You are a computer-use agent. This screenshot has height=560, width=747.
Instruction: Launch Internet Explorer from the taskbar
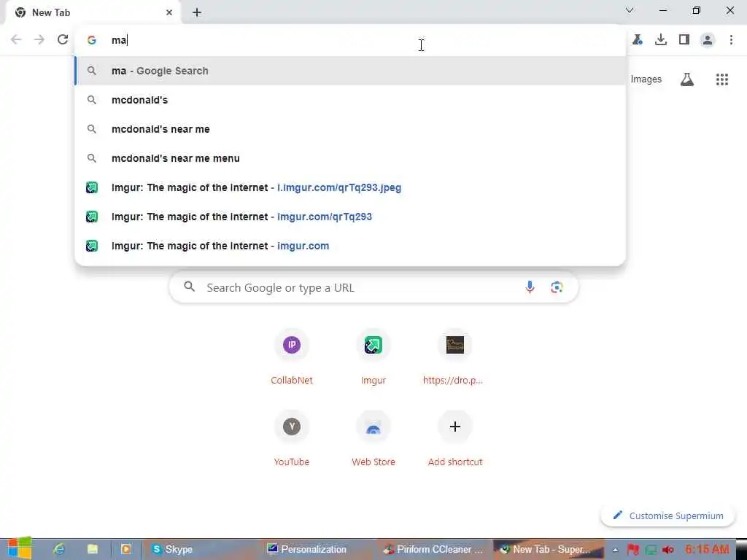pyautogui.click(x=59, y=549)
